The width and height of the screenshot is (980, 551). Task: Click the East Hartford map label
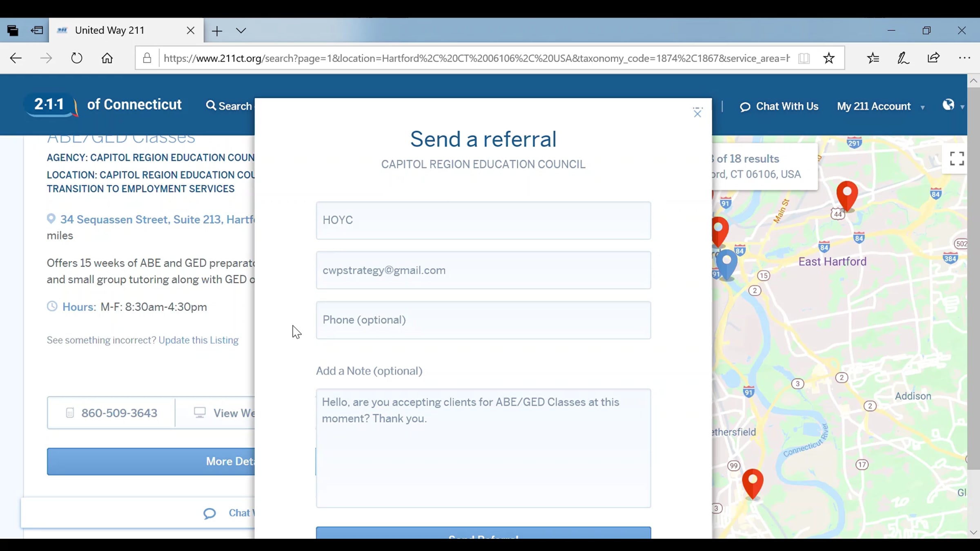point(832,262)
